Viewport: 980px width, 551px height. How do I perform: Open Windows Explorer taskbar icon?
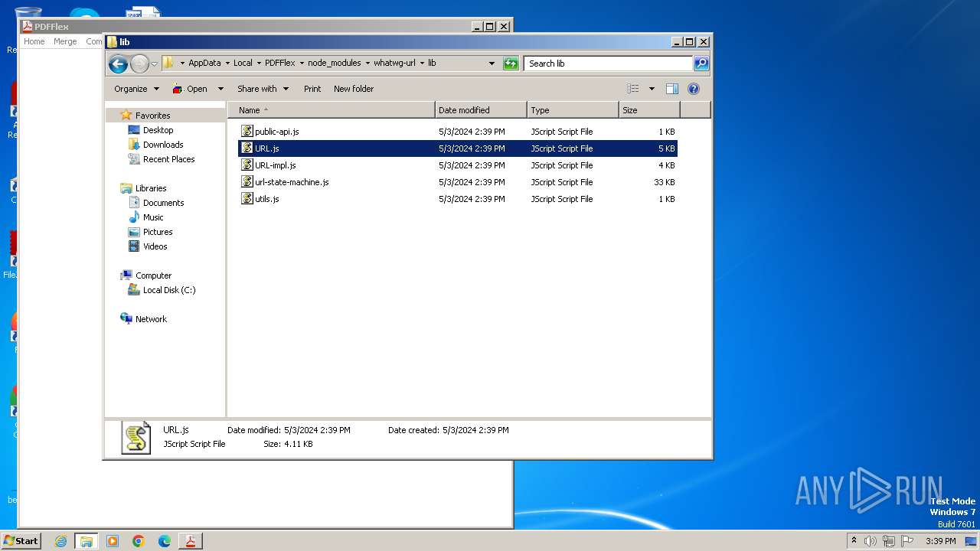pyautogui.click(x=87, y=541)
